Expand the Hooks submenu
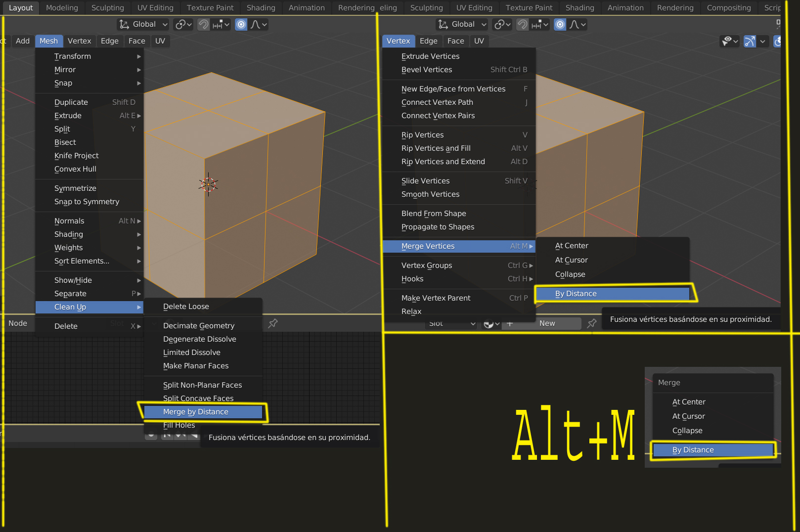 [x=459, y=279]
